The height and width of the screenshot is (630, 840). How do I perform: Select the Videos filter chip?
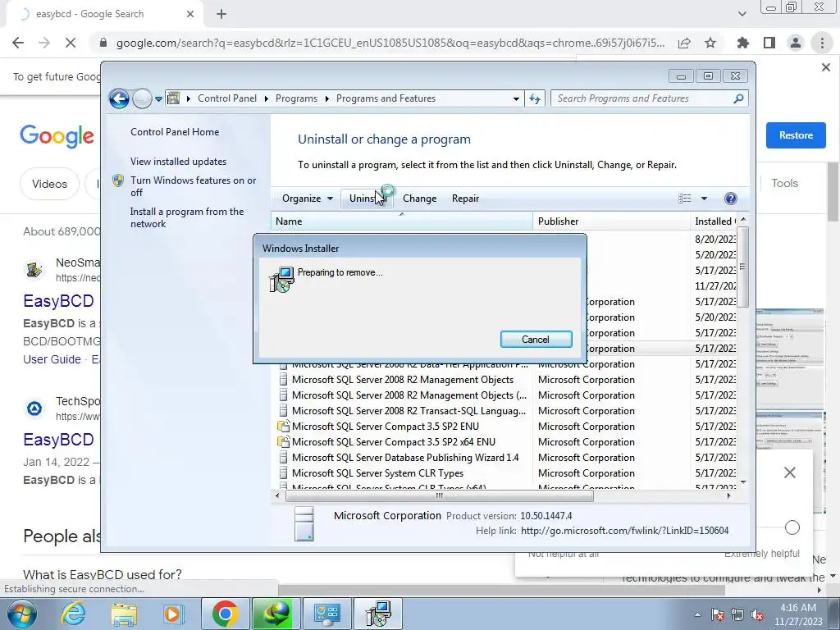pyautogui.click(x=49, y=184)
